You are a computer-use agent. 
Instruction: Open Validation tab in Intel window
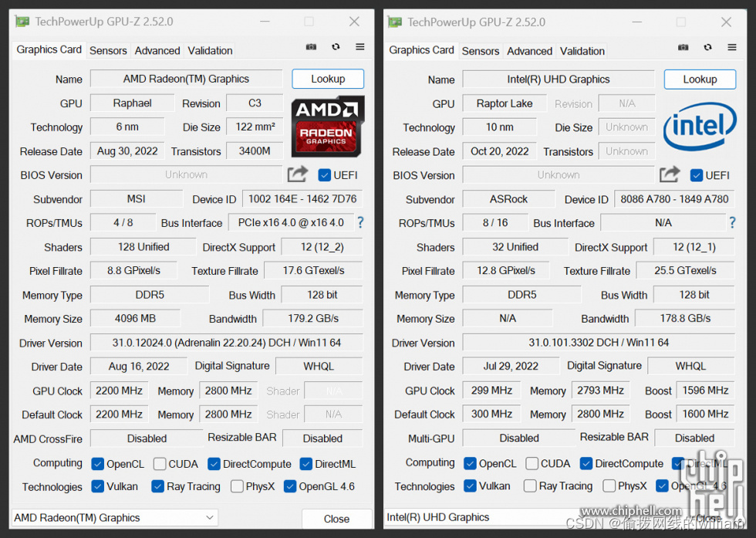(582, 51)
